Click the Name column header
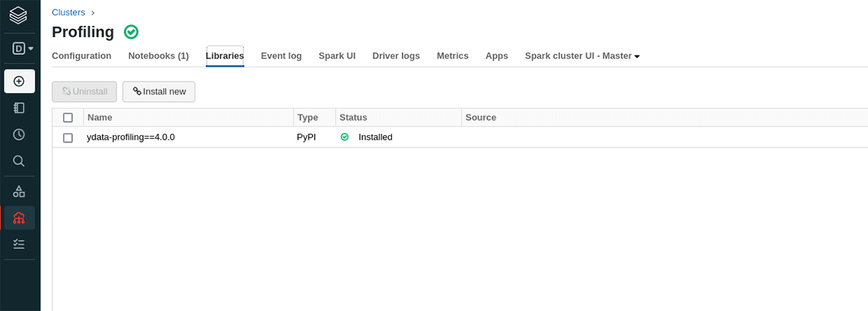Image resolution: width=868 pixels, height=311 pixels. [x=100, y=117]
